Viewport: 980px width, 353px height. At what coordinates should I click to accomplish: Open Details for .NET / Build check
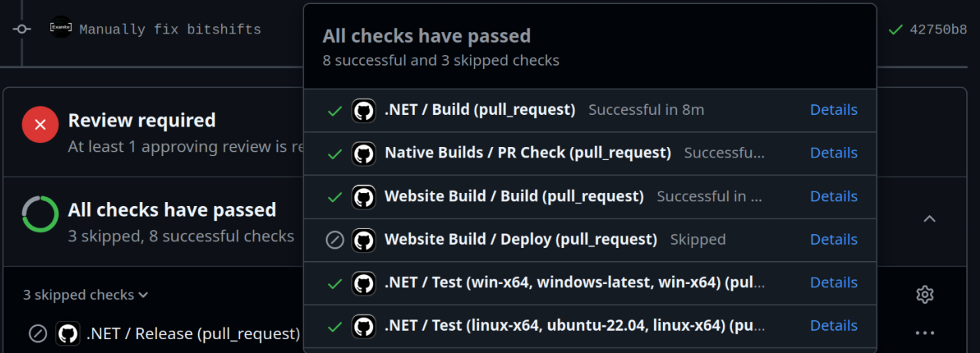click(834, 110)
